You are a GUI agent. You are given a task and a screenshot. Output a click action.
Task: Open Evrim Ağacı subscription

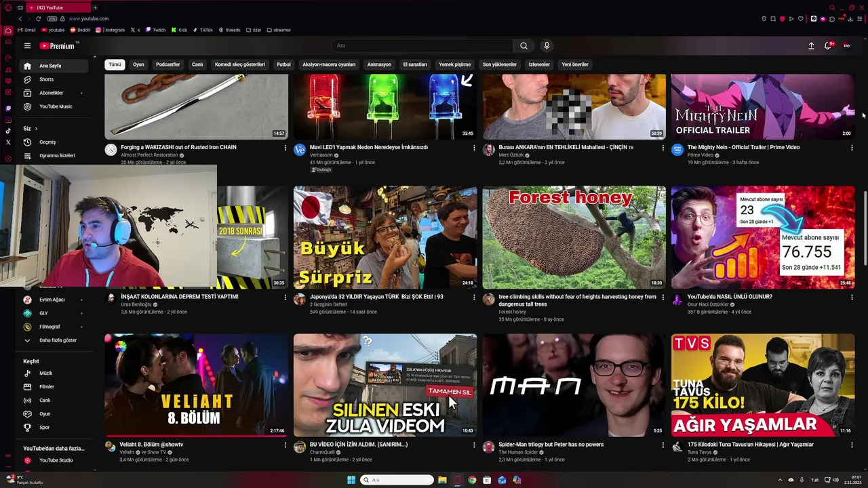[53, 300]
